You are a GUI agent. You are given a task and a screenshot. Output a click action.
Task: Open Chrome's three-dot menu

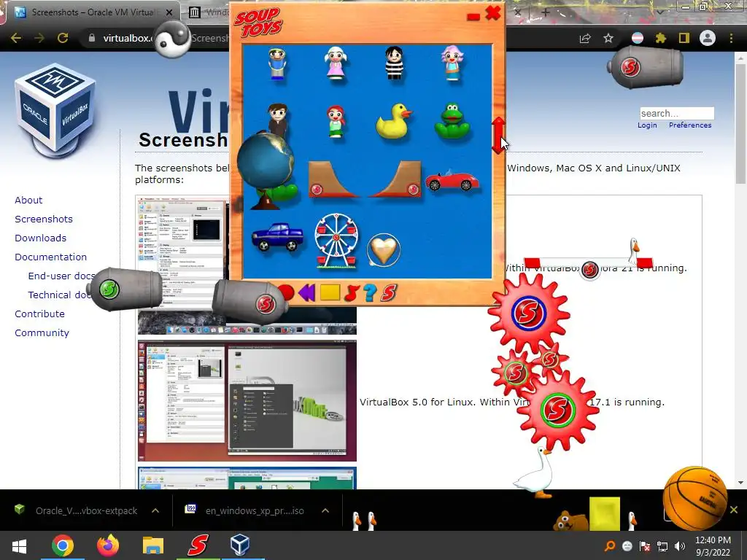[731, 38]
